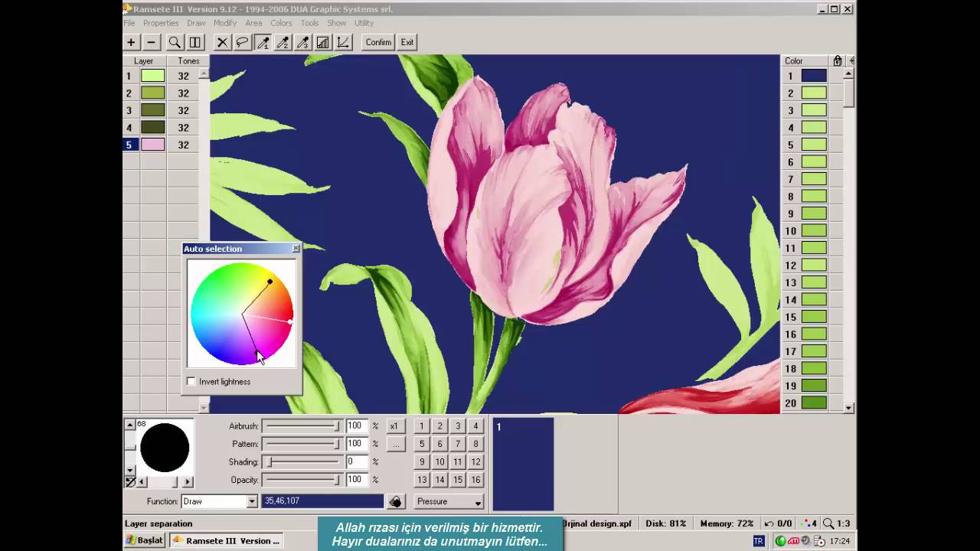Click the colored dots count status icon

[808, 523]
